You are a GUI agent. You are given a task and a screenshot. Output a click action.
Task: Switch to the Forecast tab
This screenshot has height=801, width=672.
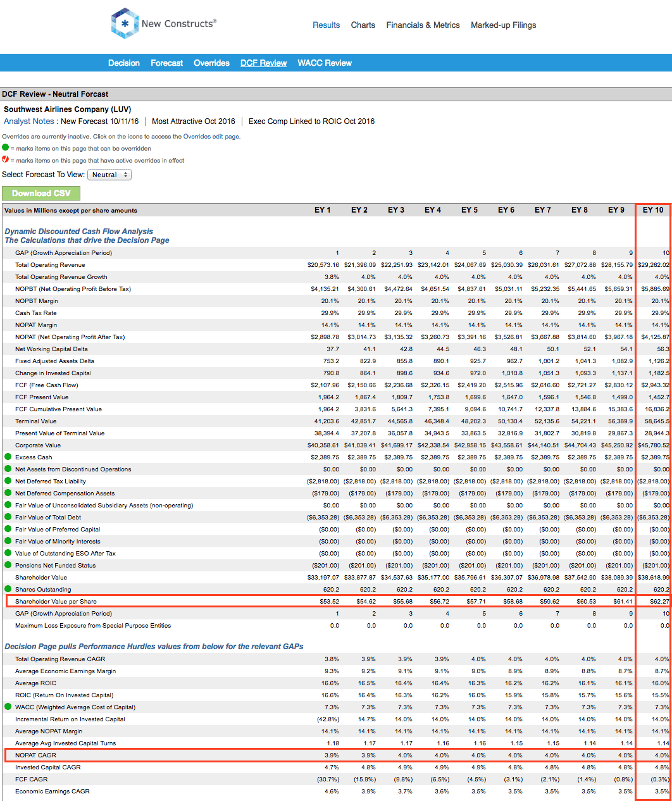point(167,63)
